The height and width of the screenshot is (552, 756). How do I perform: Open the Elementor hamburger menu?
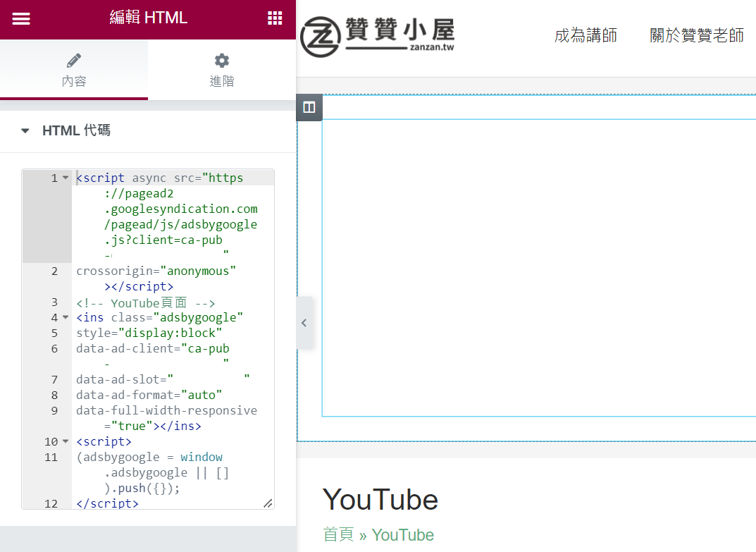coord(20,18)
